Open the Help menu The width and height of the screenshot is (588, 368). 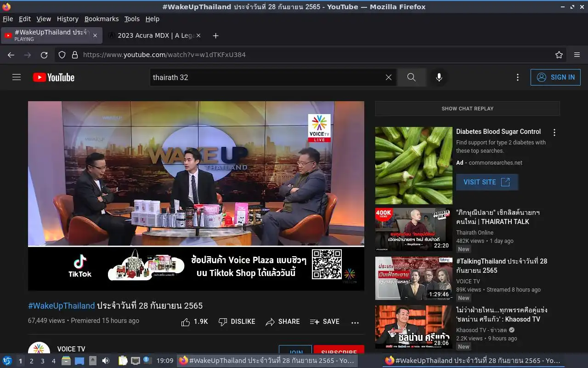tap(153, 19)
